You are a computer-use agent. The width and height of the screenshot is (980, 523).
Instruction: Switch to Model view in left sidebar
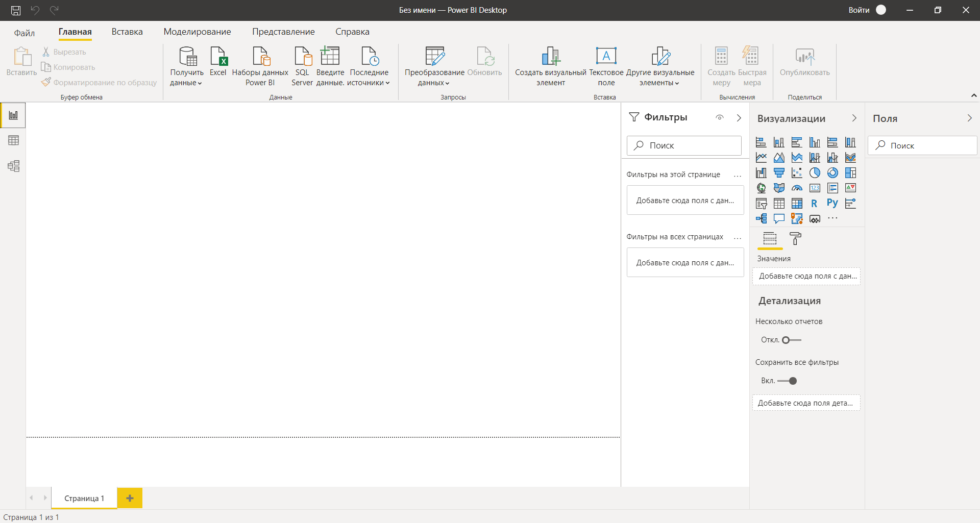[13, 166]
